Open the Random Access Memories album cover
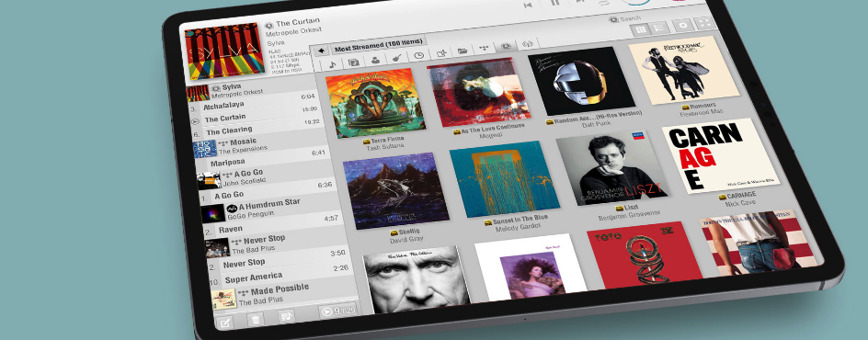The height and width of the screenshot is (340, 868). (581, 81)
